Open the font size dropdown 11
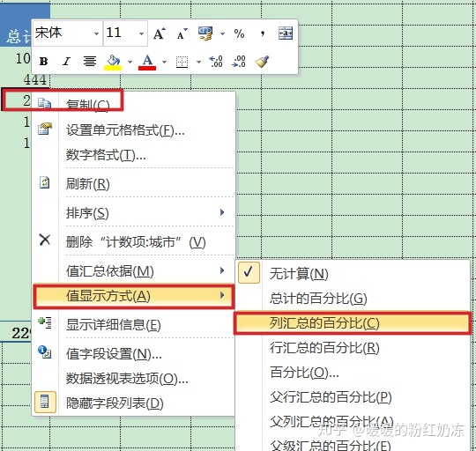476x451 pixels. [x=141, y=33]
